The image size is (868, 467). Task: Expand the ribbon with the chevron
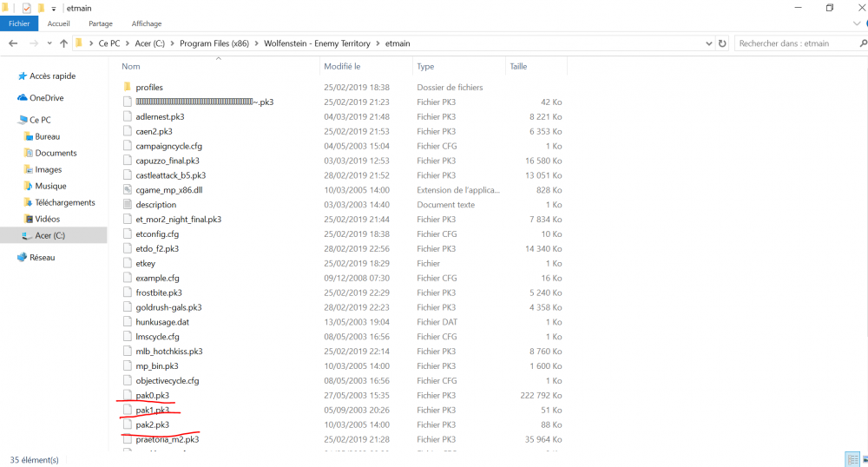857,23
